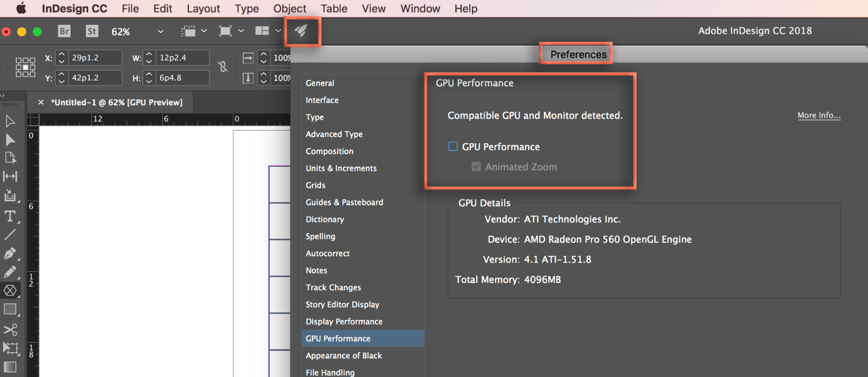The image size is (868, 377).
Task: Click the scale X percentage stepper
Action: (x=264, y=58)
